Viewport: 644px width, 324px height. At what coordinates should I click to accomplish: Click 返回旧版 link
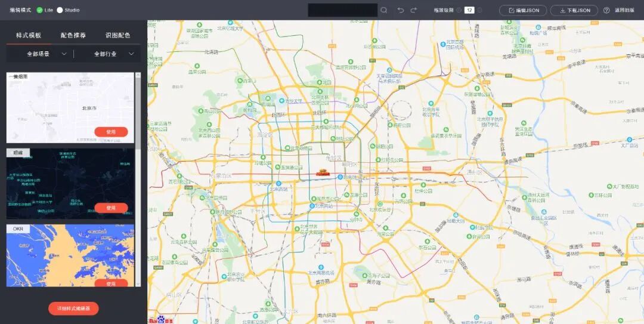click(x=624, y=10)
